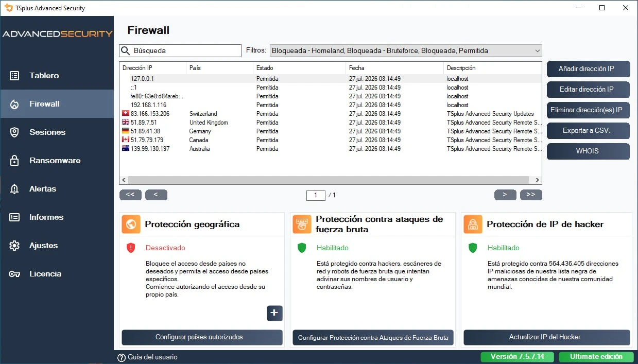Click the Licencia key icon in sidebar
Image resolution: width=638 pixels, height=364 pixels.
14,274
